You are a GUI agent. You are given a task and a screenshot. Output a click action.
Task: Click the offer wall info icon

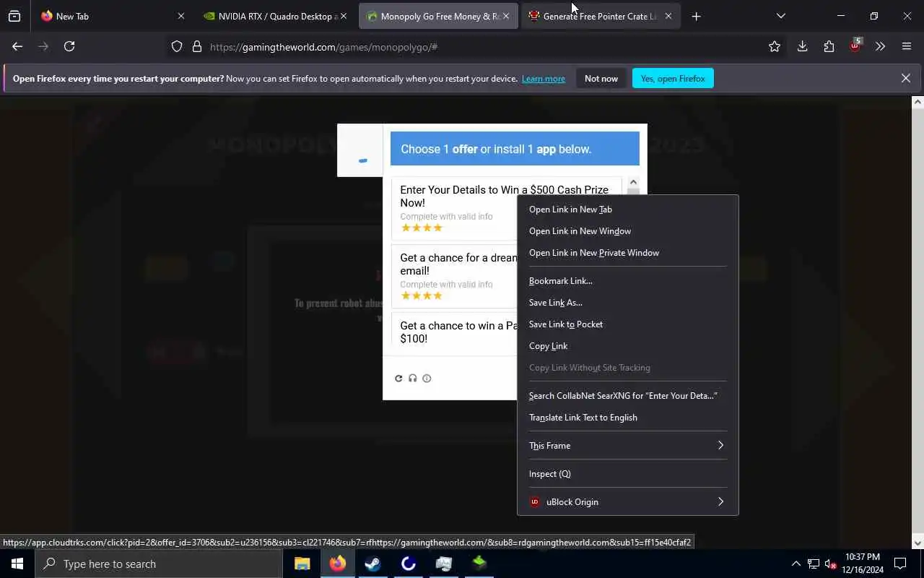tap(427, 378)
